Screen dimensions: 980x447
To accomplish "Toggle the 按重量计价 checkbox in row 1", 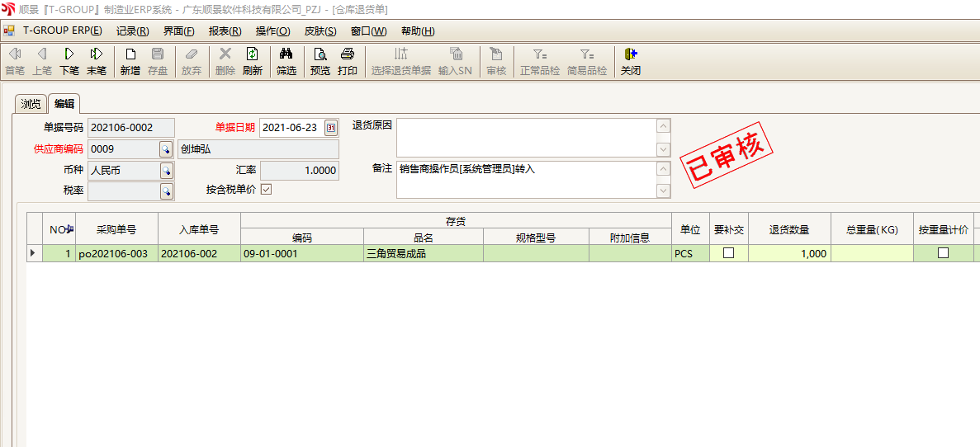I will point(943,253).
